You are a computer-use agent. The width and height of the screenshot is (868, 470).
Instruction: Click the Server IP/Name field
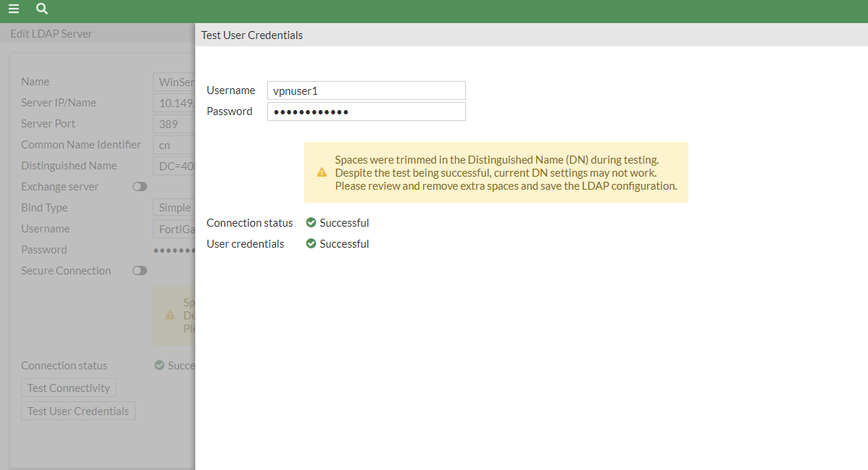[174, 103]
